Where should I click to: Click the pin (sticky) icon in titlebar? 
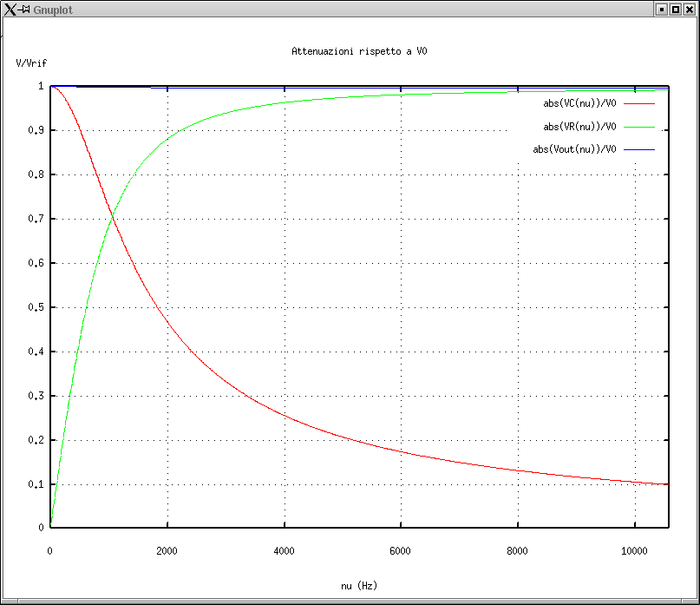click(24, 9)
